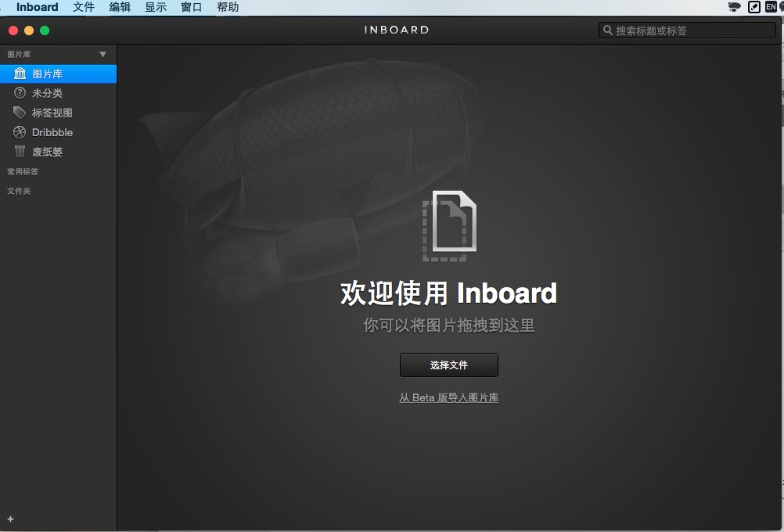The width and height of the screenshot is (784, 532).
Task: Click the 图片库 museum icon in sidebar
Action: click(20, 74)
